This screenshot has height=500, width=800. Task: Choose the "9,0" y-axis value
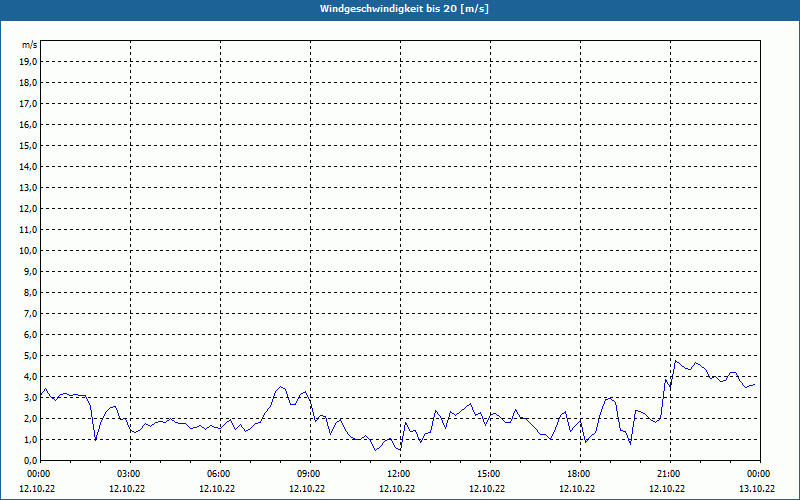click(x=30, y=271)
